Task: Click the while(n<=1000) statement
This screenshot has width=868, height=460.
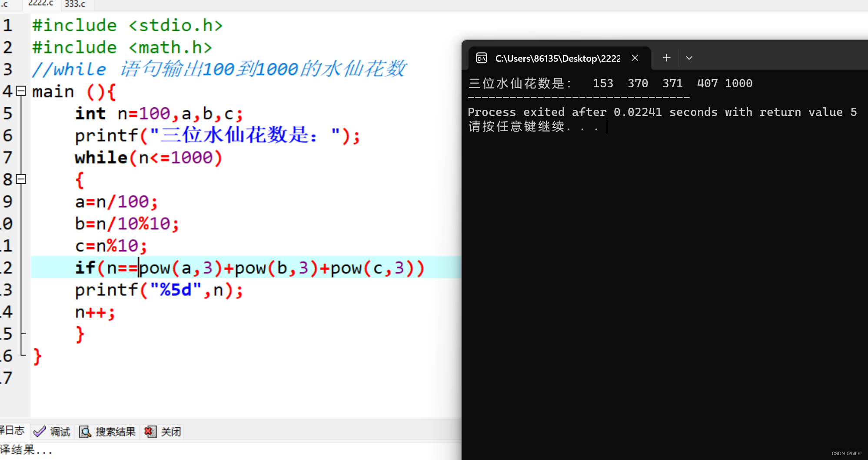Action: pyautogui.click(x=149, y=158)
